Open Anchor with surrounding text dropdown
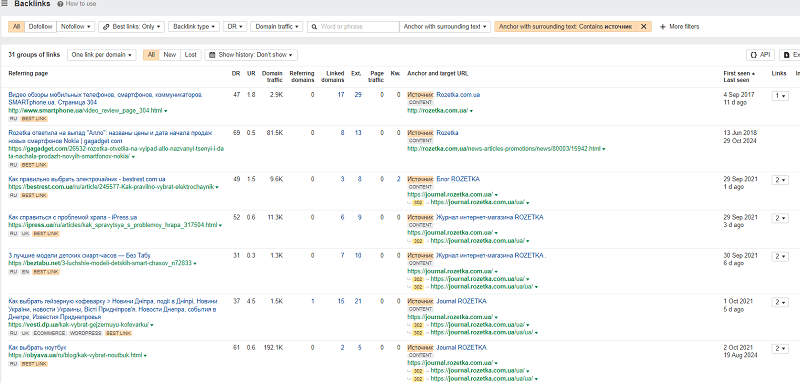Viewport: 800px width, 383px height. 445,27
